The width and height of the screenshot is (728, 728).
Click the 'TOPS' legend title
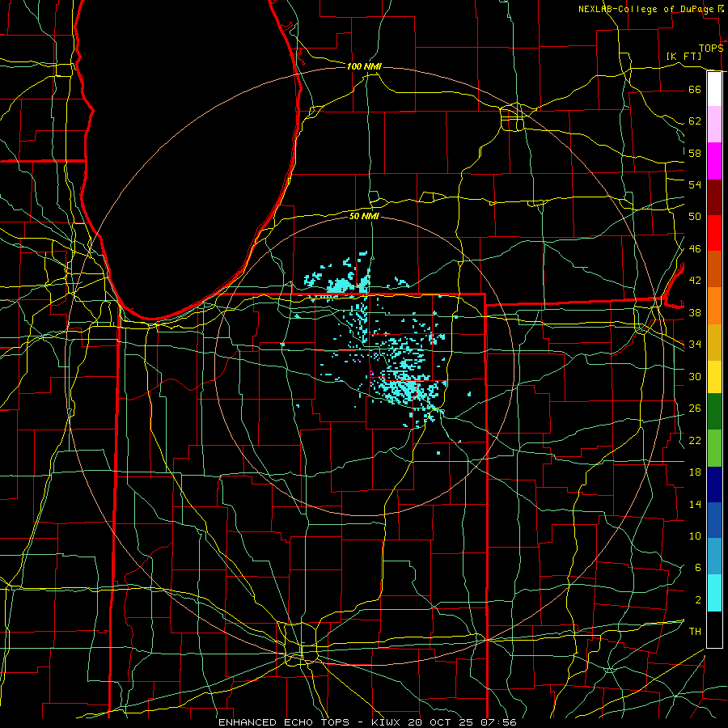click(x=711, y=48)
